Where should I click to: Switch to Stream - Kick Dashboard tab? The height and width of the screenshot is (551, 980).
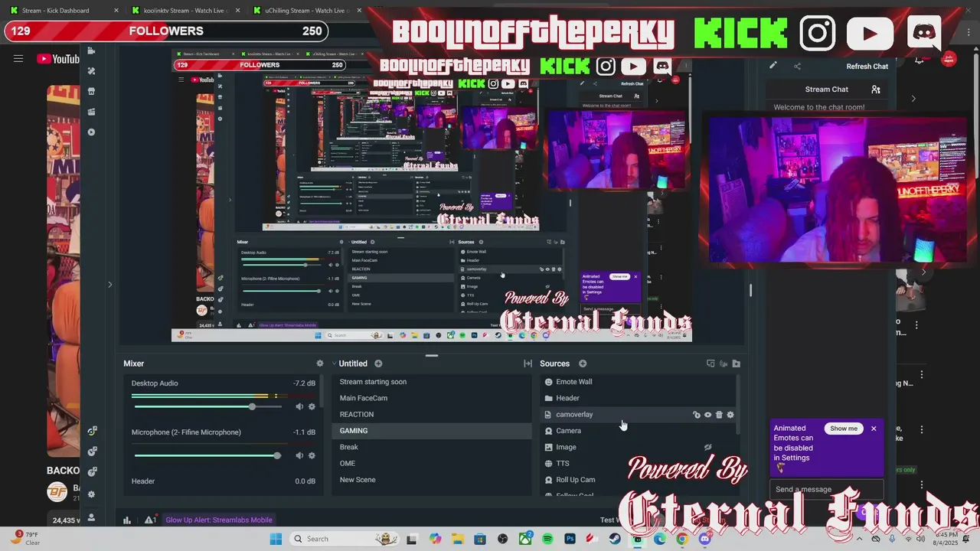(x=63, y=11)
